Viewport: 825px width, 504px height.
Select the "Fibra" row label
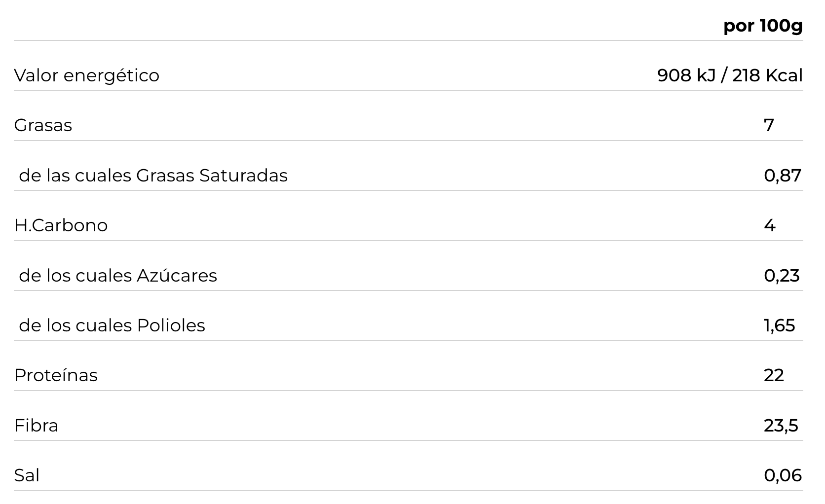point(36,426)
